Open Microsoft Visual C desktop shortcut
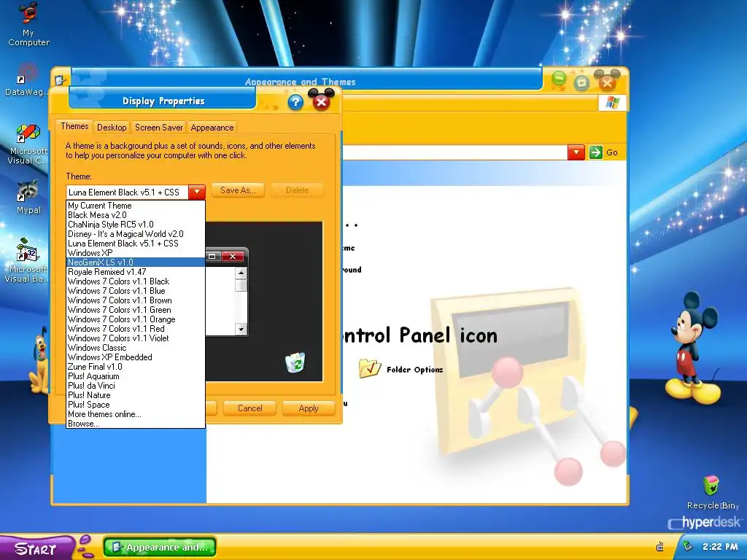 click(x=28, y=144)
